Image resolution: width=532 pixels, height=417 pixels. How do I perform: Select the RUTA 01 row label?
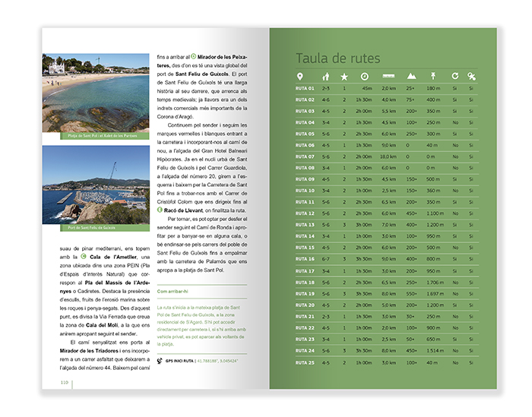305,88
